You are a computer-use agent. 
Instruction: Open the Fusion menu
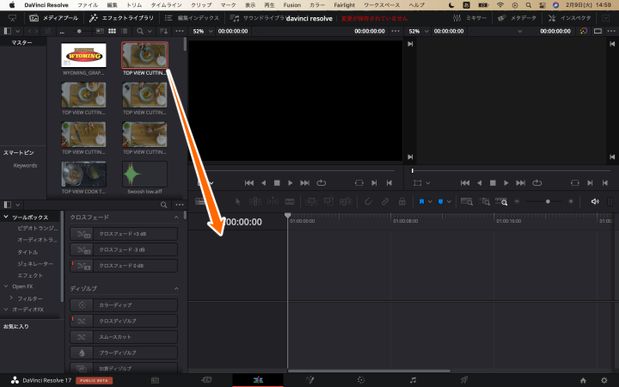(x=292, y=5)
